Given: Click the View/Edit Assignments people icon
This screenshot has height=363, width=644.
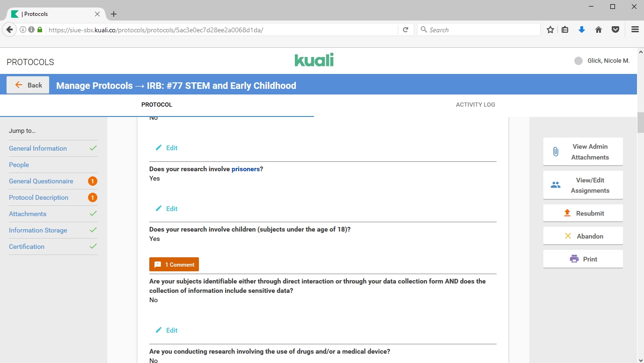Looking at the screenshot, I should (556, 185).
